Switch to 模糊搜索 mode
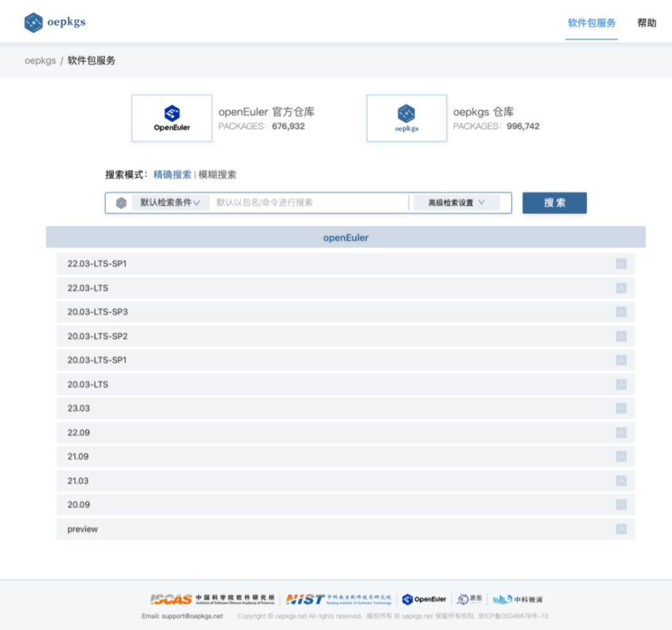672x630 pixels. pos(217,175)
